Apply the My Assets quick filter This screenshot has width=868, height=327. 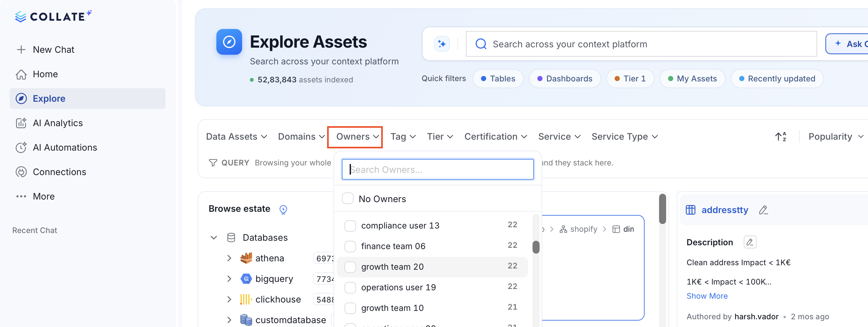point(692,79)
